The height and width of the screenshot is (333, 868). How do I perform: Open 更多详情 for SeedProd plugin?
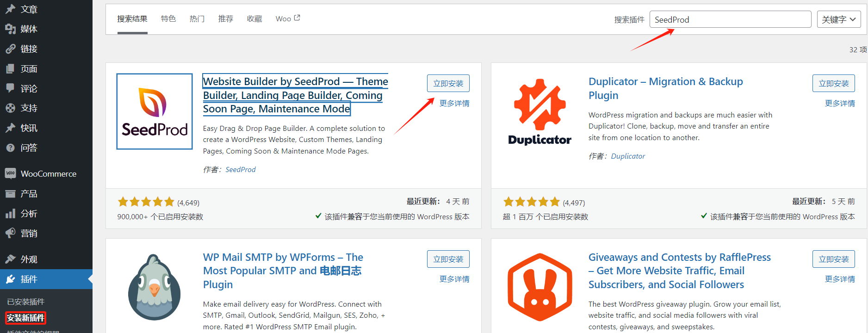pyautogui.click(x=454, y=103)
